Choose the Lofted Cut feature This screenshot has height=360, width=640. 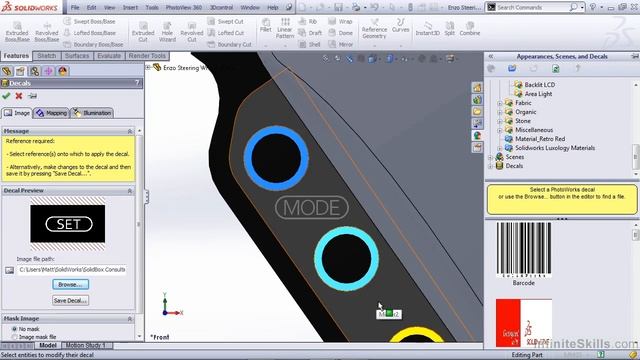(226, 33)
